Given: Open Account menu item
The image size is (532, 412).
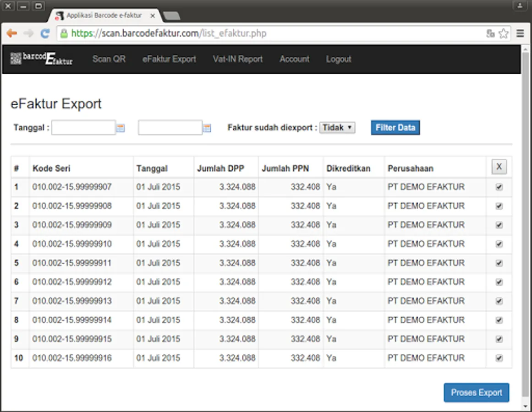Looking at the screenshot, I should [x=295, y=59].
